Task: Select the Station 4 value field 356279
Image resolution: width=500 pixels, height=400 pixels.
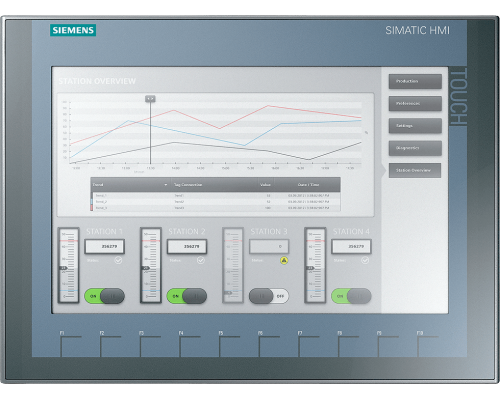Action: pos(351,247)
